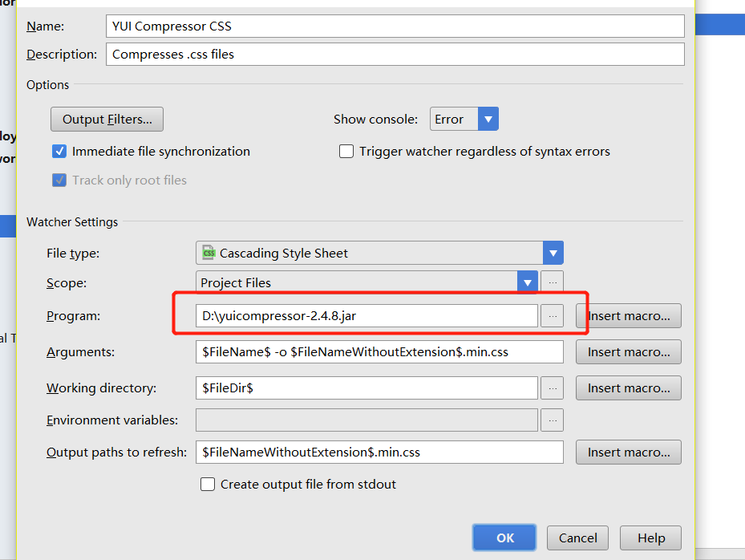Viewport: 745px width, 560px height.
Task: Insert macro for Program field
Action: [629, 315]
